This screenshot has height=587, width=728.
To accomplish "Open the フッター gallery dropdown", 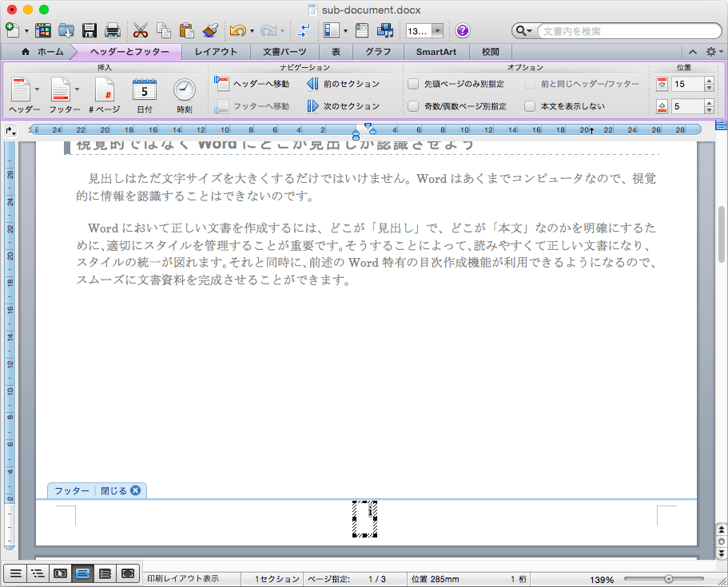I will coord(77,89).
